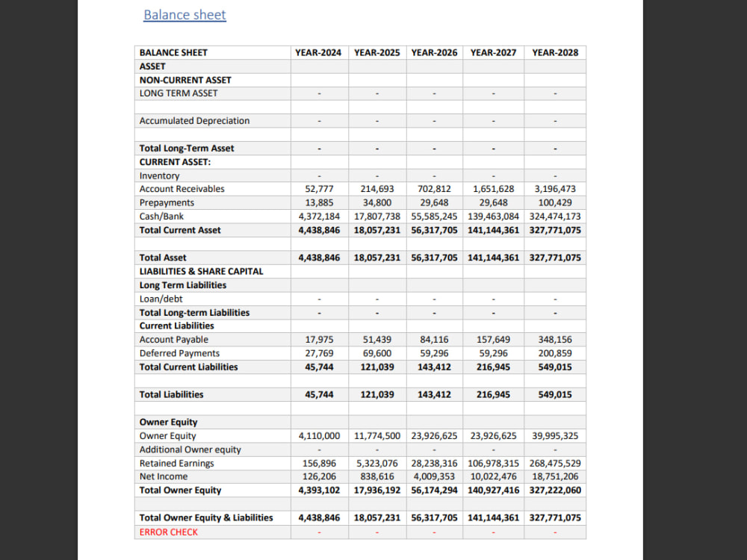Click the Inventory row label
This screenshot has height=560, width=747.
160,175
